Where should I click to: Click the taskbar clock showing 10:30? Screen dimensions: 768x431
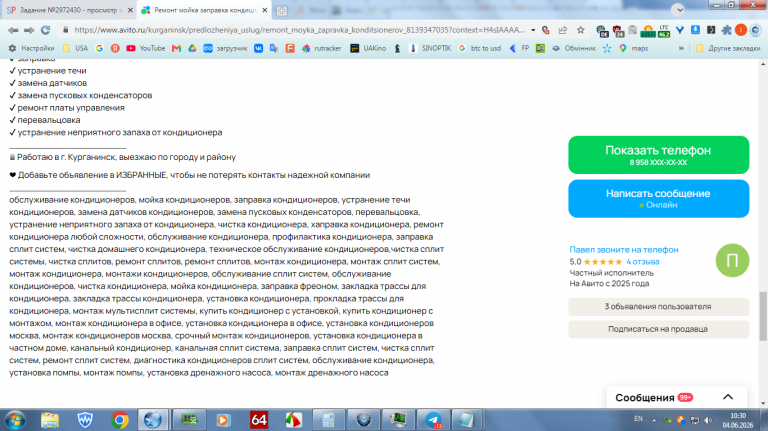737,420
